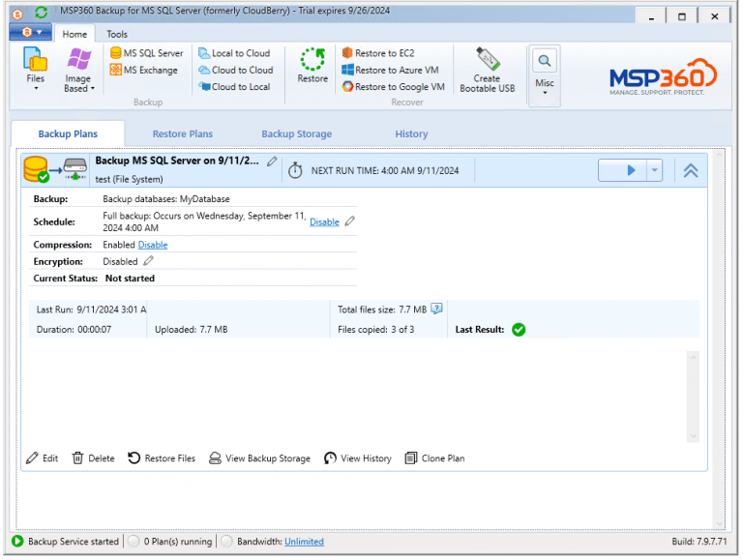Open the Unlimited bandwidth link

(304, 541)
